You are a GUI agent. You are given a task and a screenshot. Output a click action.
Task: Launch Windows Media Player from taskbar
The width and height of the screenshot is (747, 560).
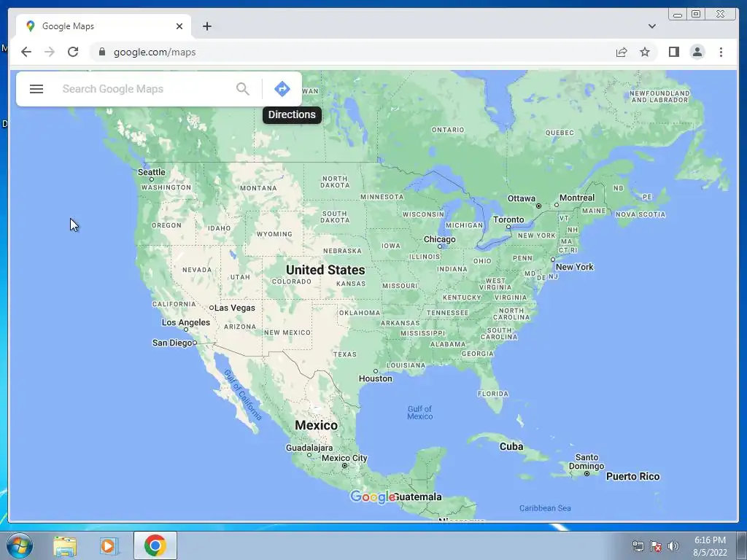tap(109, 545)
